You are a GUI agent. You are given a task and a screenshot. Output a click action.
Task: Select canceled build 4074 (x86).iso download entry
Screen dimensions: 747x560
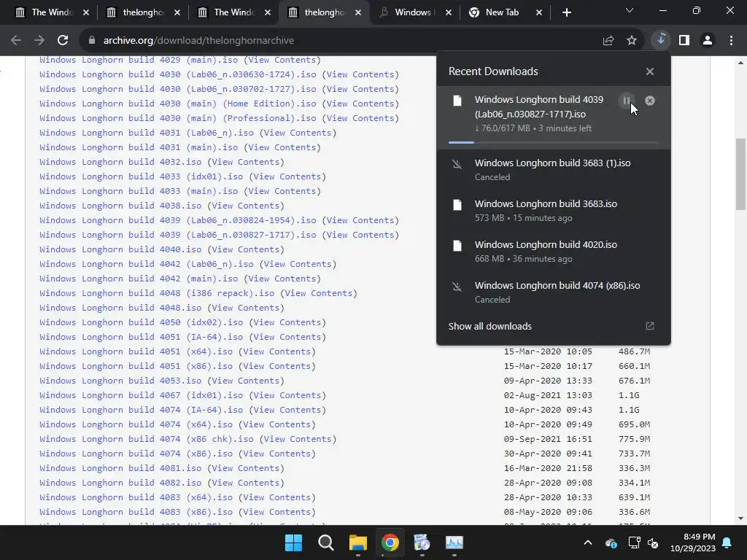tap(553, 292)
